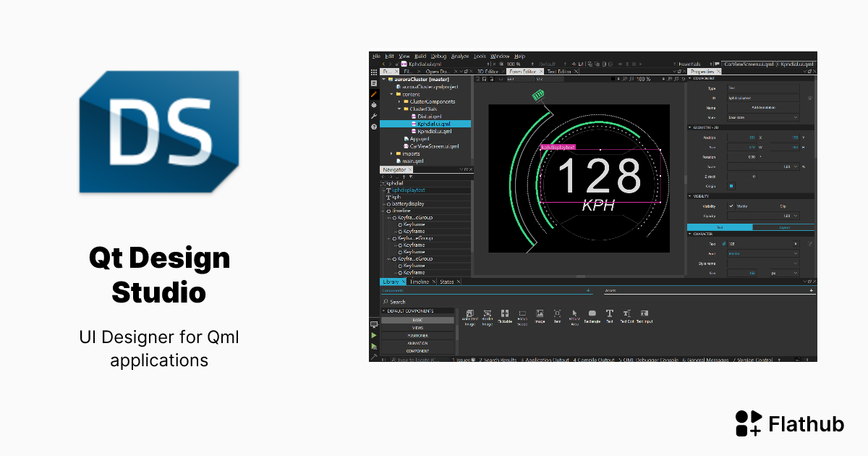Open the Base state dropdown
This screenshot has height=456, width=868.
point(762,116)
